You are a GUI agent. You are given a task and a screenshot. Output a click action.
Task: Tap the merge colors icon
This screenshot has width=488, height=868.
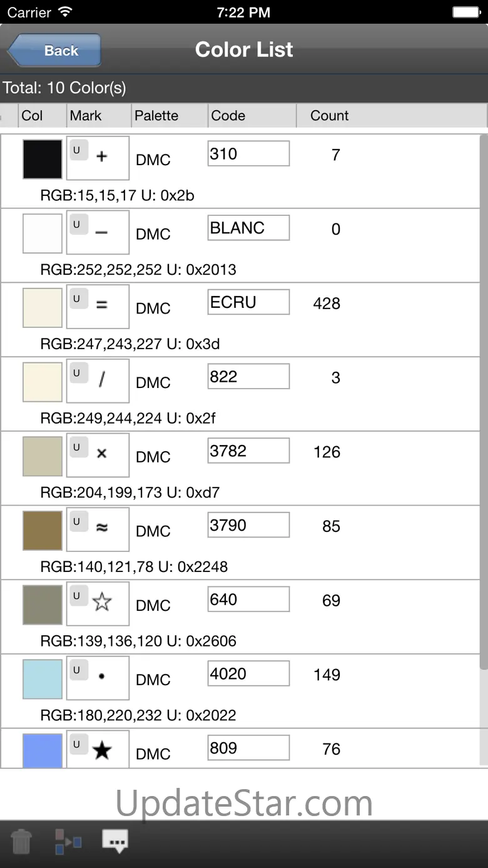click(68, 841)
